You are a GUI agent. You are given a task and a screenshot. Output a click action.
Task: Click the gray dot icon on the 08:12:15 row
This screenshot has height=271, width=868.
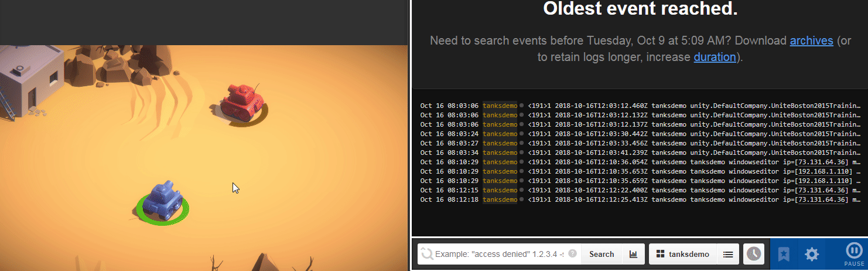[521, 190]
